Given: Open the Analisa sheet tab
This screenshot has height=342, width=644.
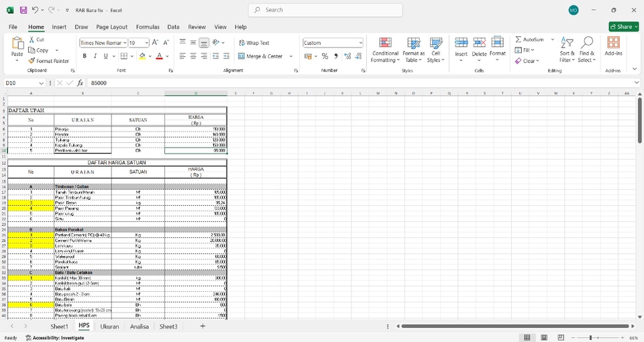Looking at the screenshot, I should (x=140, y=327).
